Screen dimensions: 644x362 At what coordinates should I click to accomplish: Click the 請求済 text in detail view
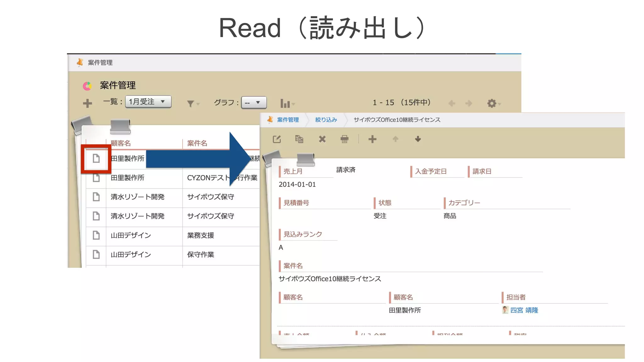(346, 170)
